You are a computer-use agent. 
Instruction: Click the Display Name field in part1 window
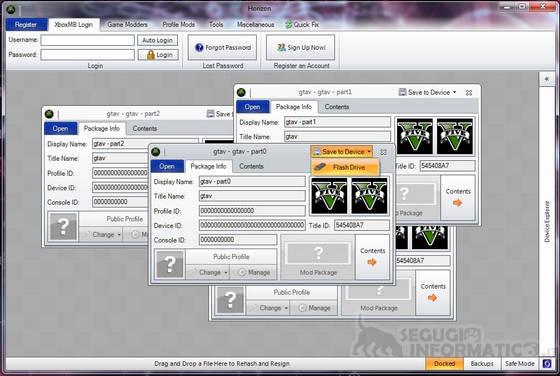click(338, 122)
